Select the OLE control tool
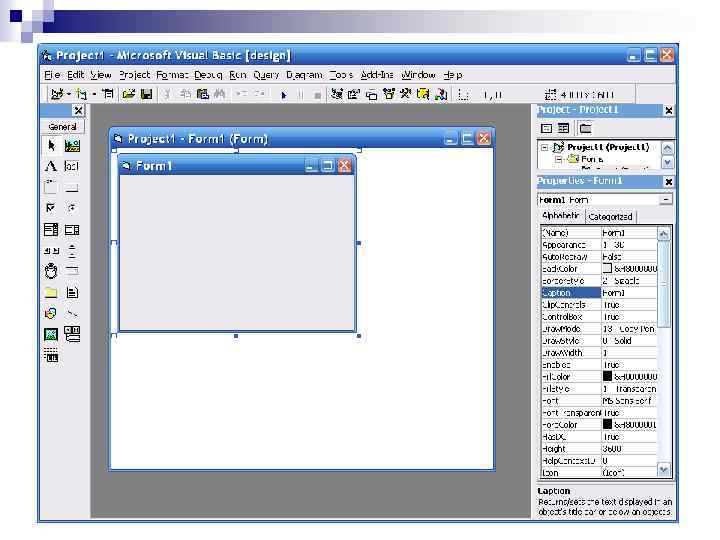 51,355
